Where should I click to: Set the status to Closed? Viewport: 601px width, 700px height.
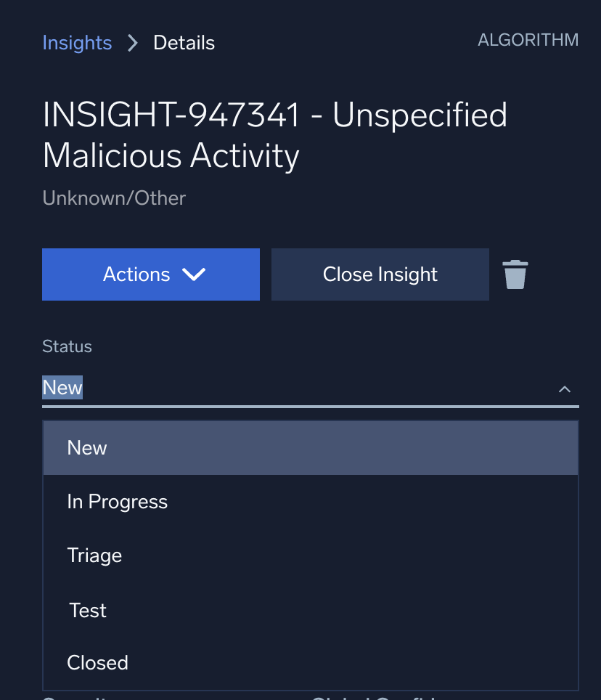pos(97,663)
